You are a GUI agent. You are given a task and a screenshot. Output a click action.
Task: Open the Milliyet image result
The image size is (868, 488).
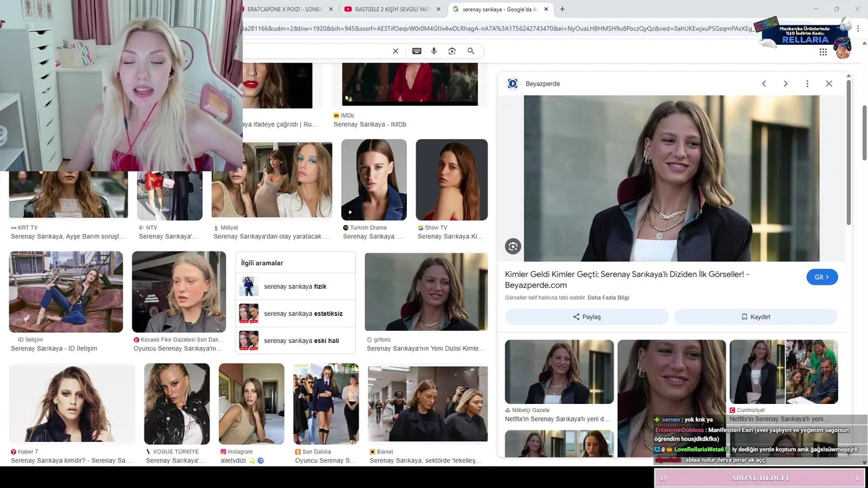coord(272,180)
